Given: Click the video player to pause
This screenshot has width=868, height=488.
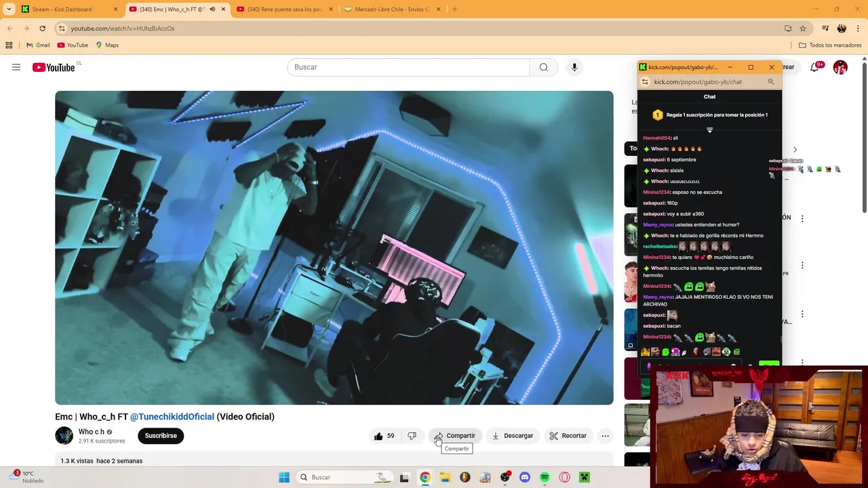Looking at the screenshot, I should point(334,248).
